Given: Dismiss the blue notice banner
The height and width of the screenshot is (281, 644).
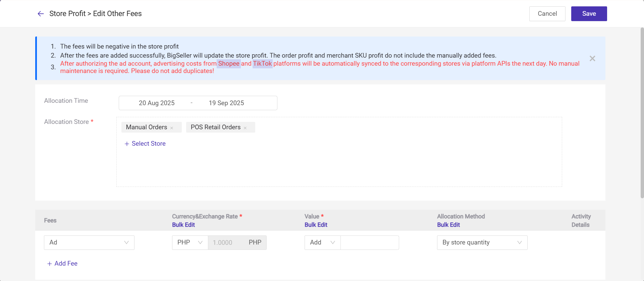Looking at the screenshot, I should point(592,59).
